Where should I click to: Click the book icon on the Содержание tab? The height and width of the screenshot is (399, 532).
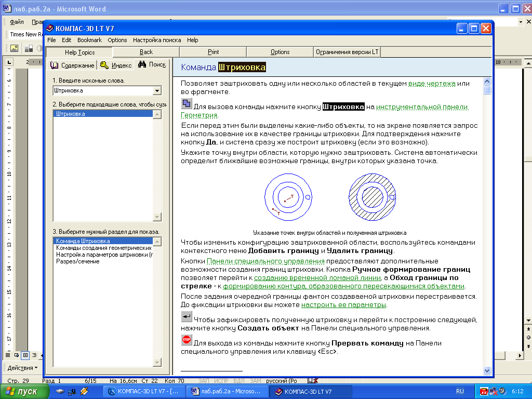coord(54,65)
